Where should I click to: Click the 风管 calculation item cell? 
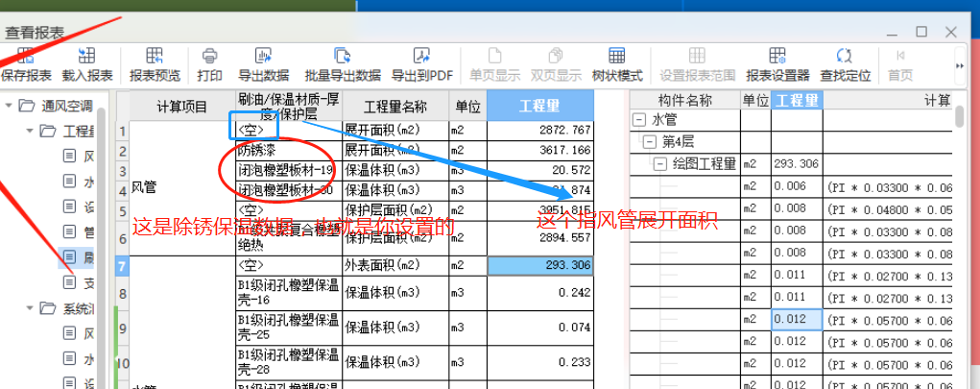click(x=181, y=188)
